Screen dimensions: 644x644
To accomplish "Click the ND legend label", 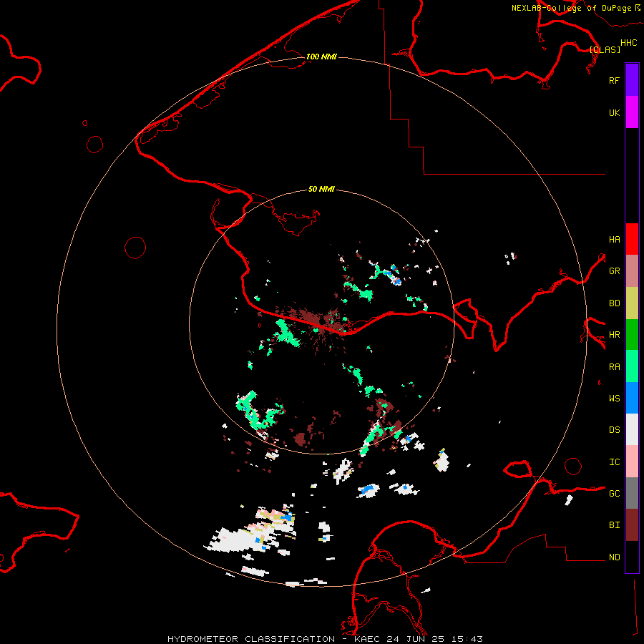I will [x=614, y=557].
